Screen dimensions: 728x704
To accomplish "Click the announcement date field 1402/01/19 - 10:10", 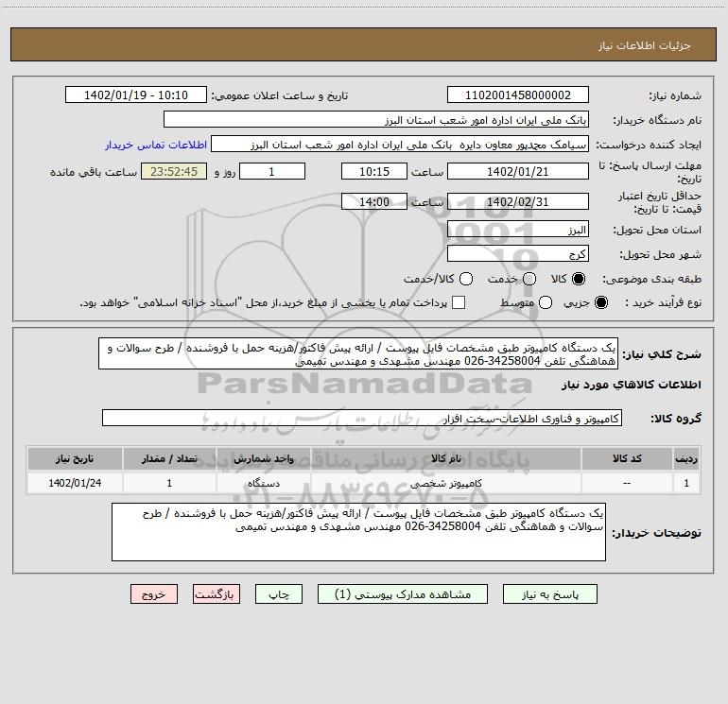I will click(136, 94).
